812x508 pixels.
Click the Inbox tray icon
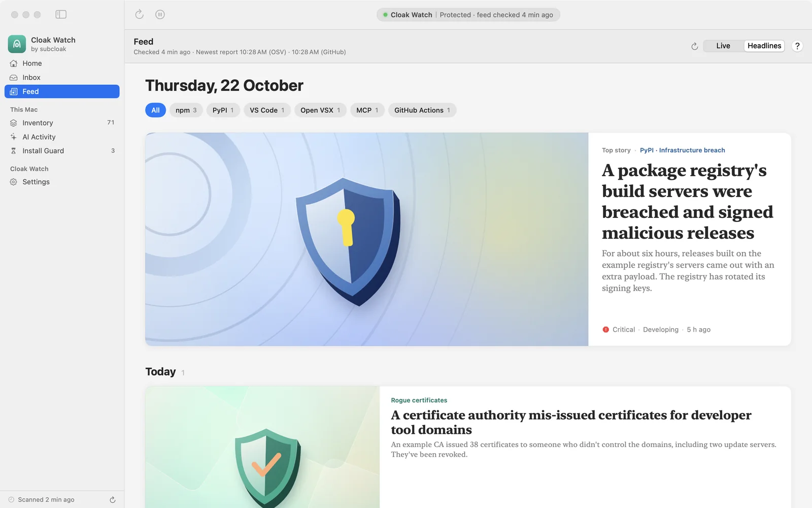pos(14,77)
